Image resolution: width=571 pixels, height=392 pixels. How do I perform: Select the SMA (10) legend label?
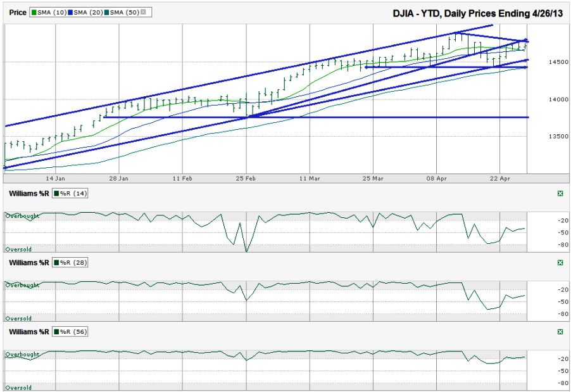tap(52, 13)
